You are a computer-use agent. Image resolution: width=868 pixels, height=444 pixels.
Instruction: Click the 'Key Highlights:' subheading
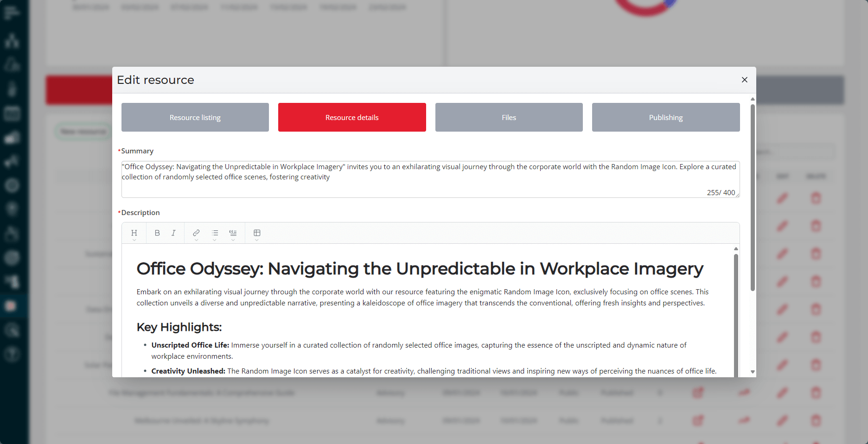179,327
